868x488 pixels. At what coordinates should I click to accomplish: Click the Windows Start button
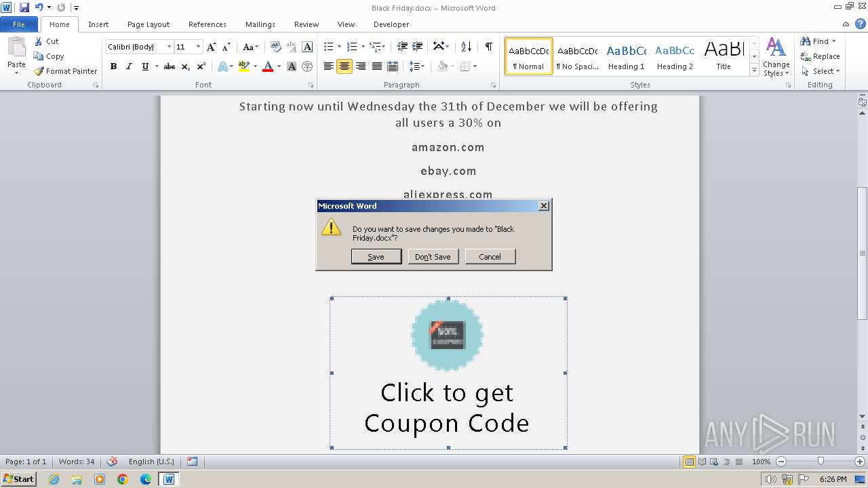pyautogui.click(x=18, y=479)
